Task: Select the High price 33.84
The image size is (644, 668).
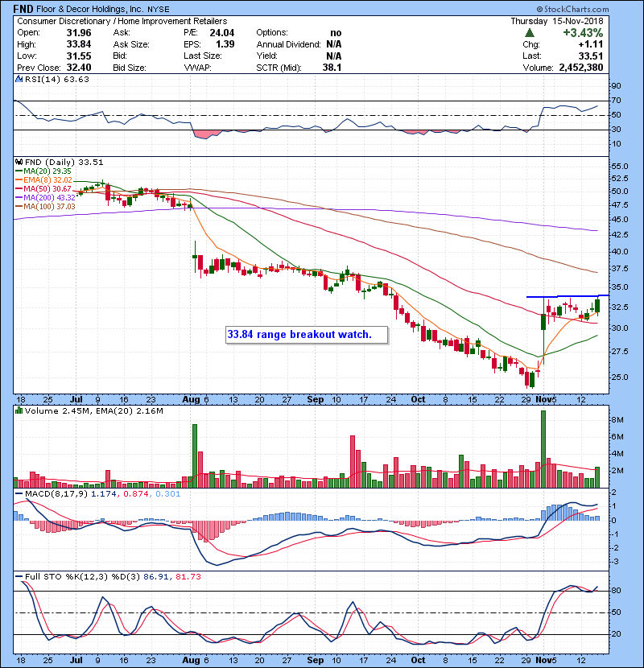Action: (79, 44)
